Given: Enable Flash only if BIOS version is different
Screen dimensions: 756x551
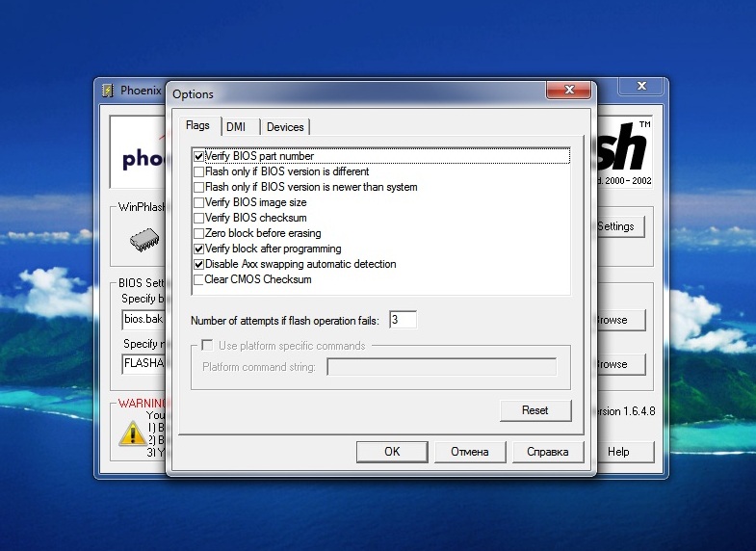Looking at the screenshot, I should [199, 171].
